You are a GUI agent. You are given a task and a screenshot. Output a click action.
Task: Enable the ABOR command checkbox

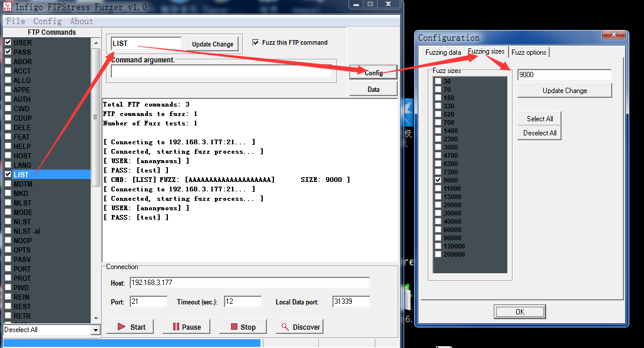click(x=8, y=61)
